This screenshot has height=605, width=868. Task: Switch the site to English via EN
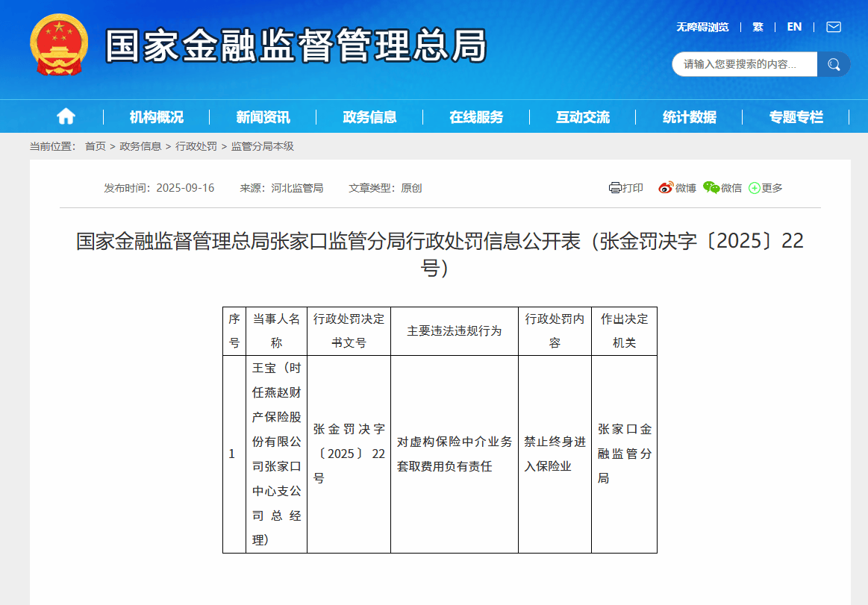click(793, 27)
